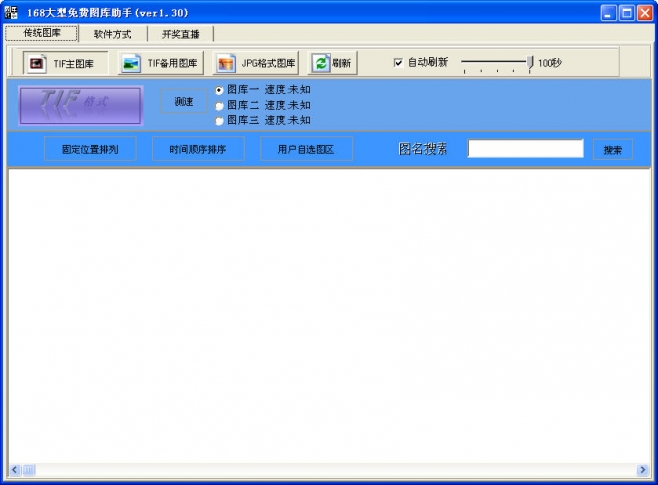Open the 开奖直播 tab
The width and height of the screenshot is (658, 485).
pyautogui.click(x=181, y=34)
